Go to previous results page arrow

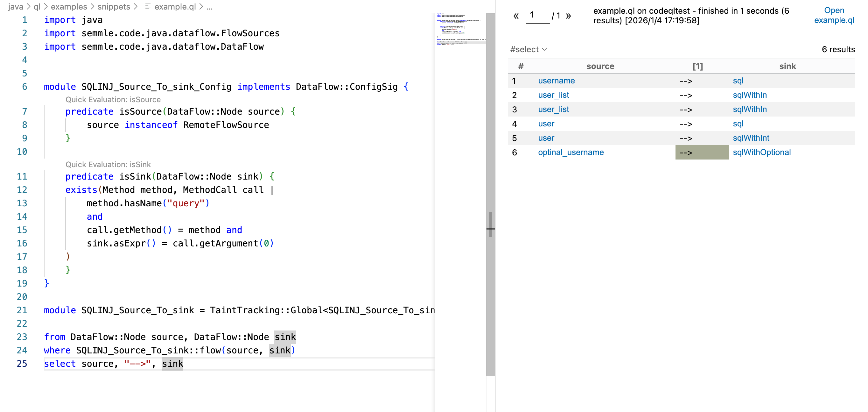click(515, 16)
